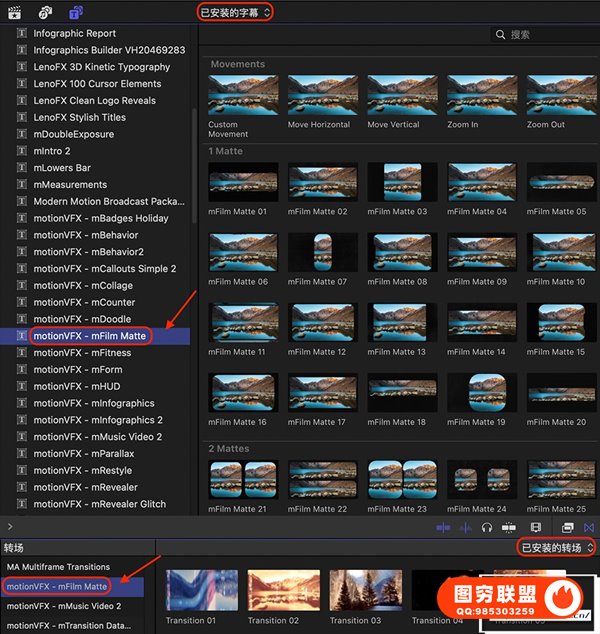
Task: Toggle audio skimming in the timeline toolbar
Action: (x=464, y=527)
